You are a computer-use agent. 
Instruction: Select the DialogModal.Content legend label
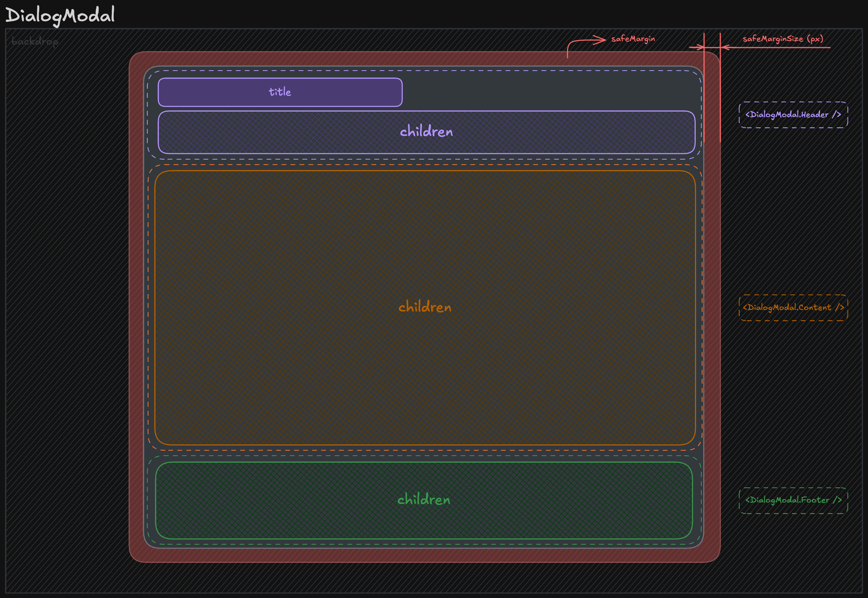pos(793,308)
